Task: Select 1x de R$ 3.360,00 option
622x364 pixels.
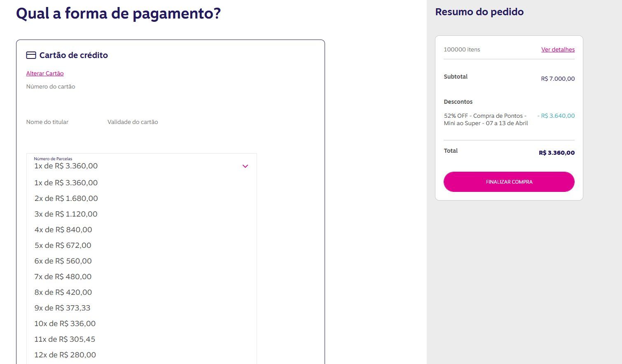Action: pyautogui.click(x=142, y=183)
